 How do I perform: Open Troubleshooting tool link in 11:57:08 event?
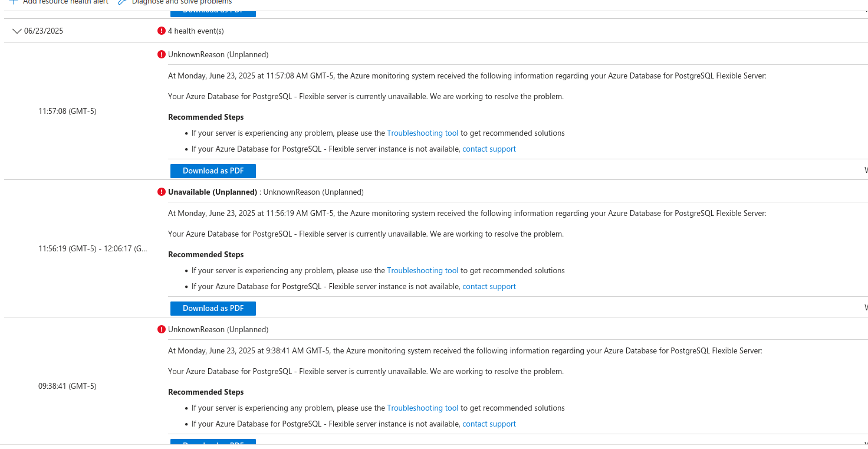422,133
